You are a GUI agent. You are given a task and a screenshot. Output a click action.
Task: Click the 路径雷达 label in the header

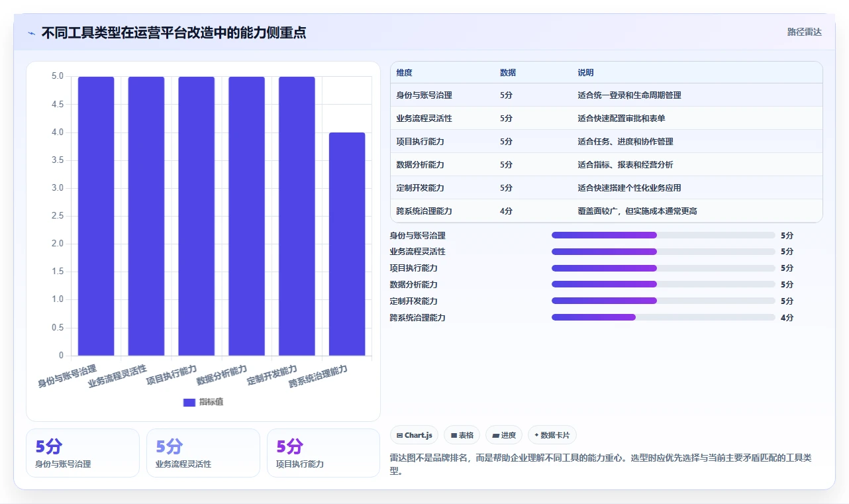(804, 32)
